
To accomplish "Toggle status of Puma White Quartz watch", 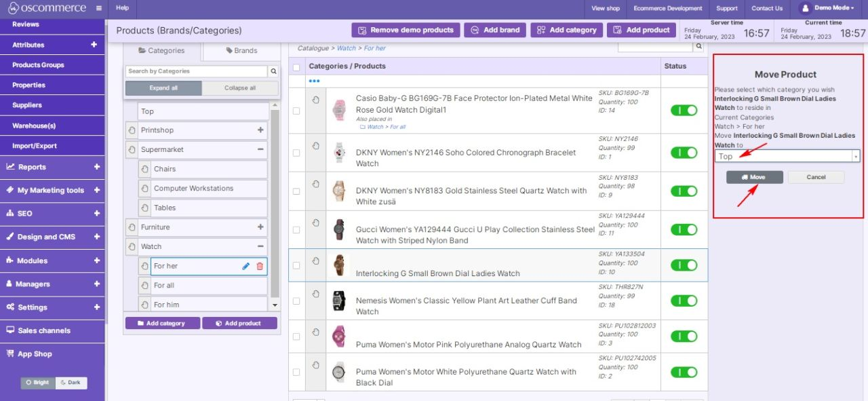I will (684, 372).
